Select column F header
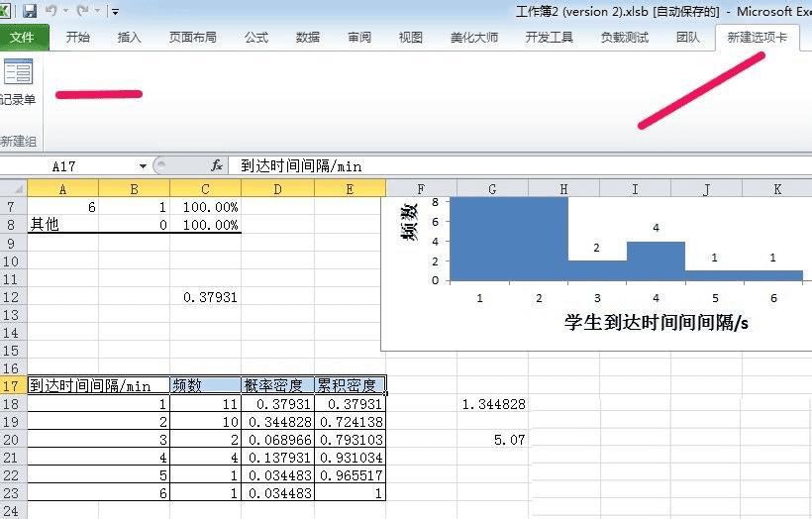Screen dimensions: 812x519 [x=421, y=189]
